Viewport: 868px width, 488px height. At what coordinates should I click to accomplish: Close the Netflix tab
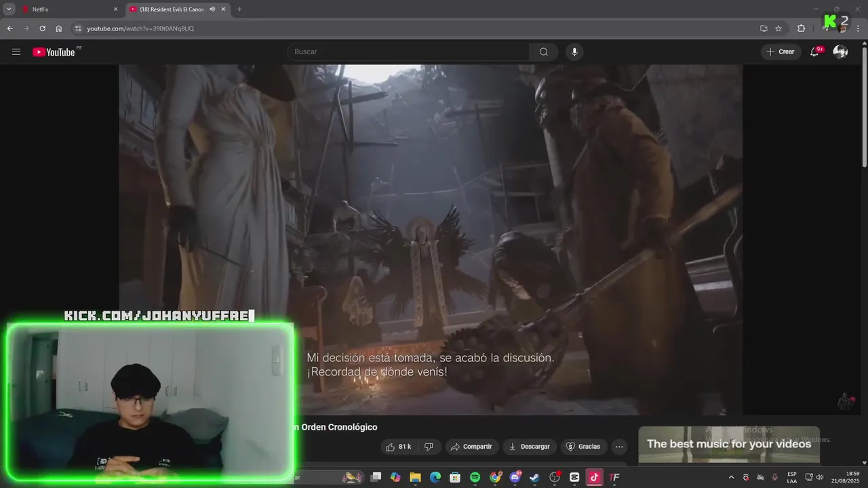pyautogui.click(x=115, y=9)
